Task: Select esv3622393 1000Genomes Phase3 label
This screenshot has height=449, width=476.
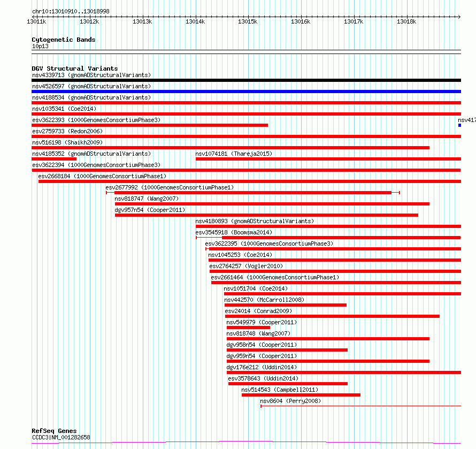Action: pyautogui.click(x=96, y=120)
